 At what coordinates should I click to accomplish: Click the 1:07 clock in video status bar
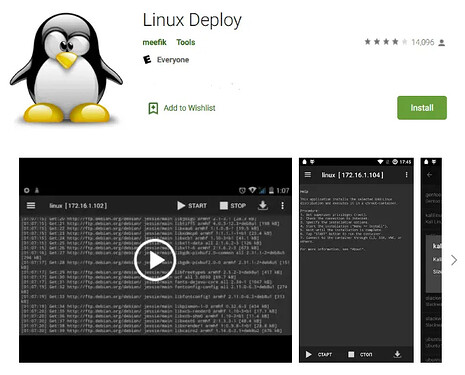coord(283,191)
